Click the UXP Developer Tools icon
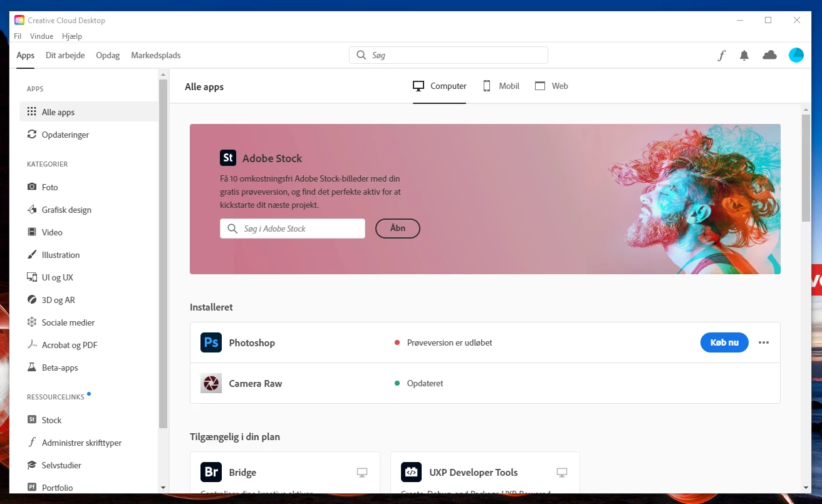Image resolution: width=822 pixels, height=504 pixels. 412,472
